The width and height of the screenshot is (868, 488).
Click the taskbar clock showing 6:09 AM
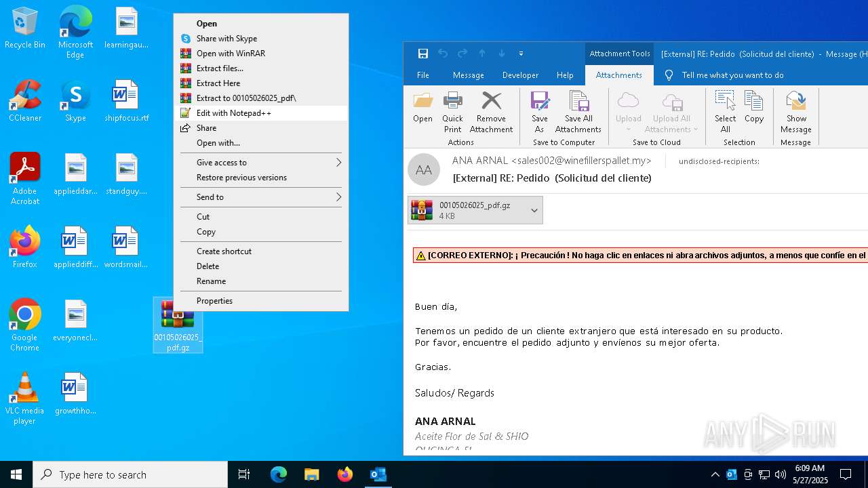point(810,474)
